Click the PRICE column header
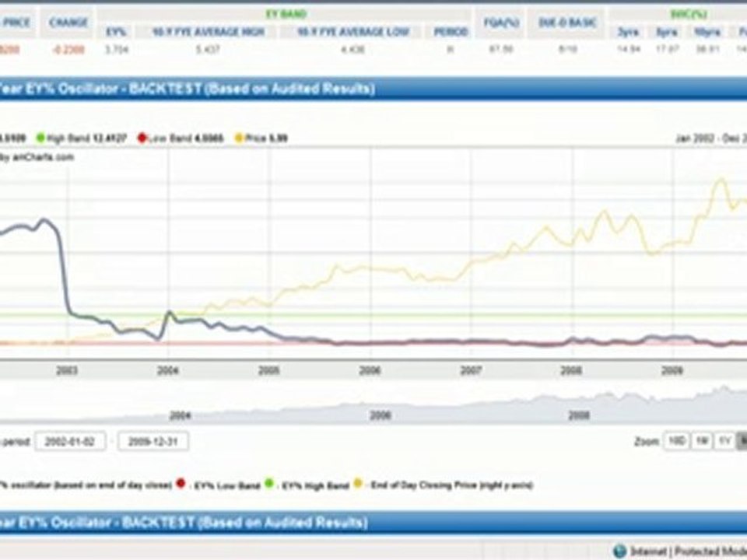 click(x=16, y=23)
